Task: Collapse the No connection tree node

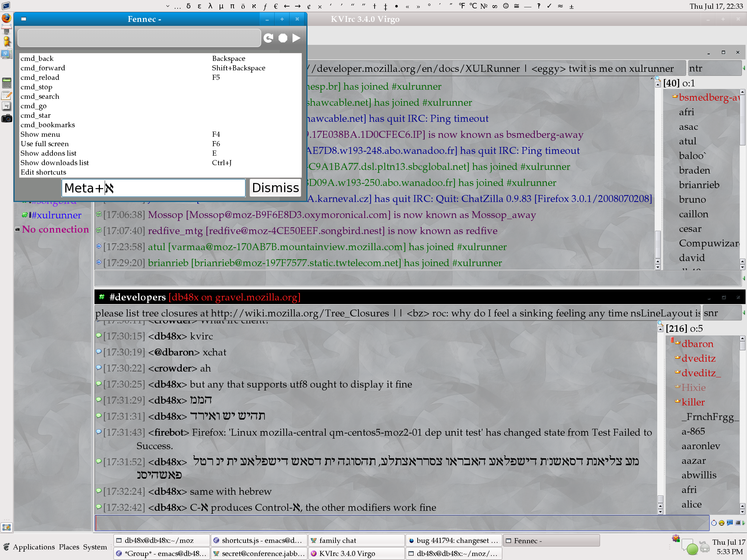Action: (x=17, y=229)
